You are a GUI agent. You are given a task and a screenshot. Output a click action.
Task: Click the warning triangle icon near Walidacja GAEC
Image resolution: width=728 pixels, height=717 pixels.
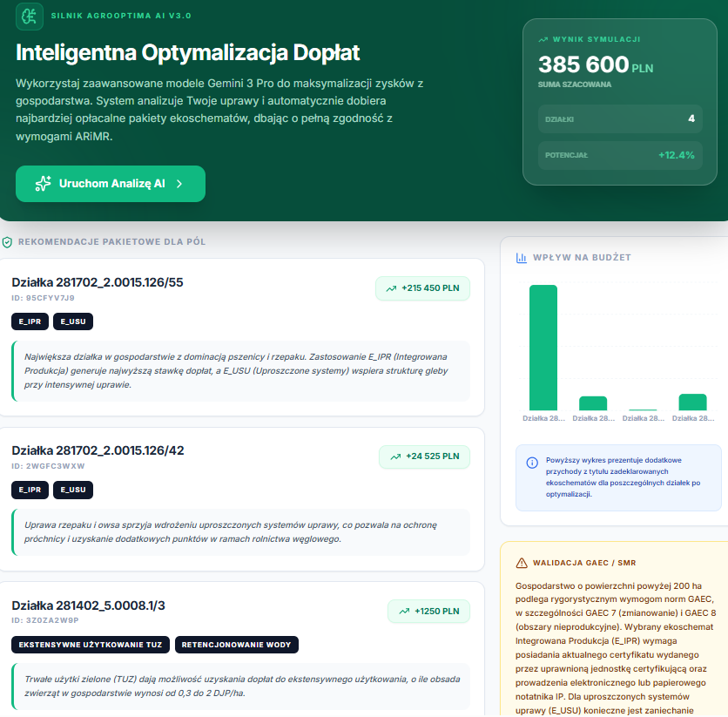tap(522, 563)
